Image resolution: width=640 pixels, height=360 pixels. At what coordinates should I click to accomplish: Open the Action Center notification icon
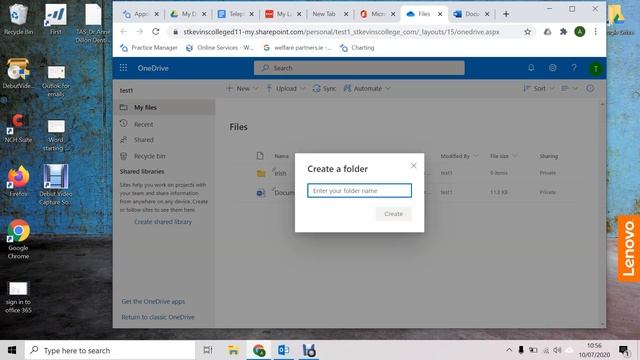pyautogui.click(x=624, y=350)
